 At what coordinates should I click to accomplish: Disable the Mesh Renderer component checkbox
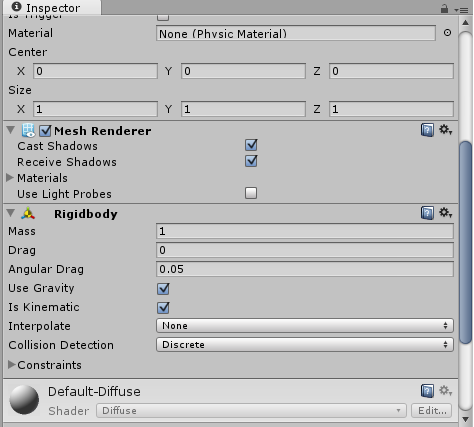pyautogui.click(x=45, y=131)
